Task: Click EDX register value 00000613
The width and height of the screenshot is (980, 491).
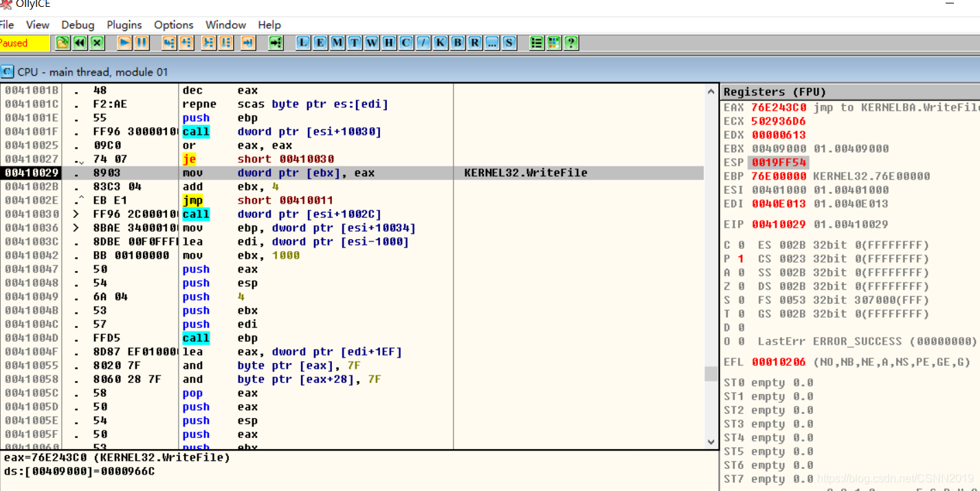Action: coord(779,135)
